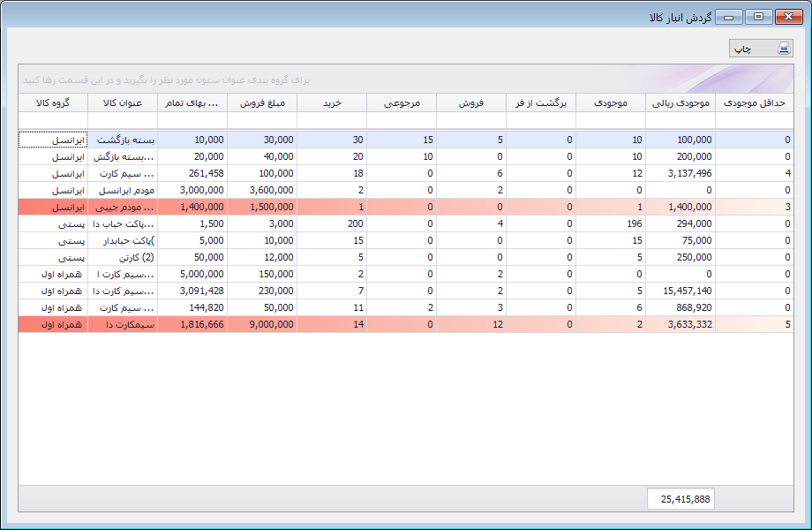
Task: Select the cell with value 230,000
Action: coord(262,291)
